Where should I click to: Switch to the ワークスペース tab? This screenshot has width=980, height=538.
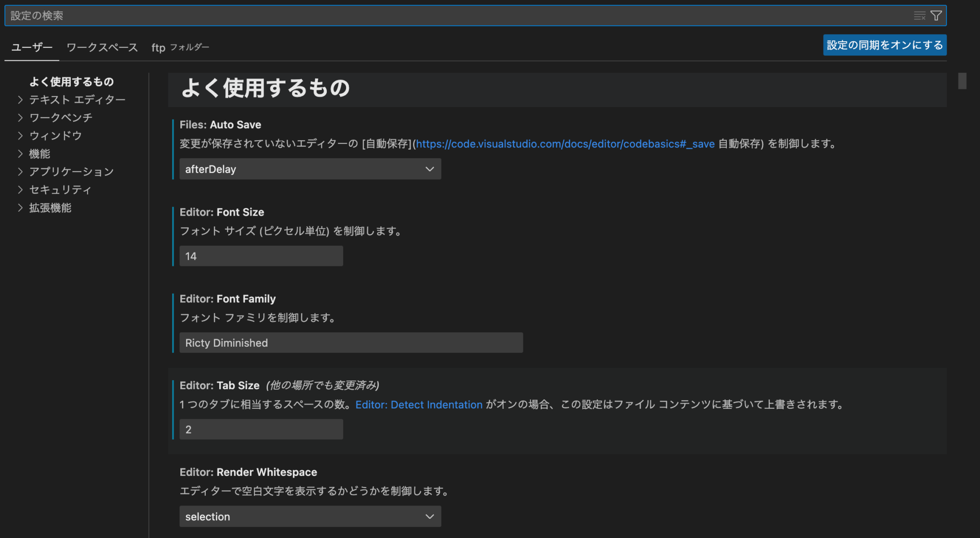point(102,47)
